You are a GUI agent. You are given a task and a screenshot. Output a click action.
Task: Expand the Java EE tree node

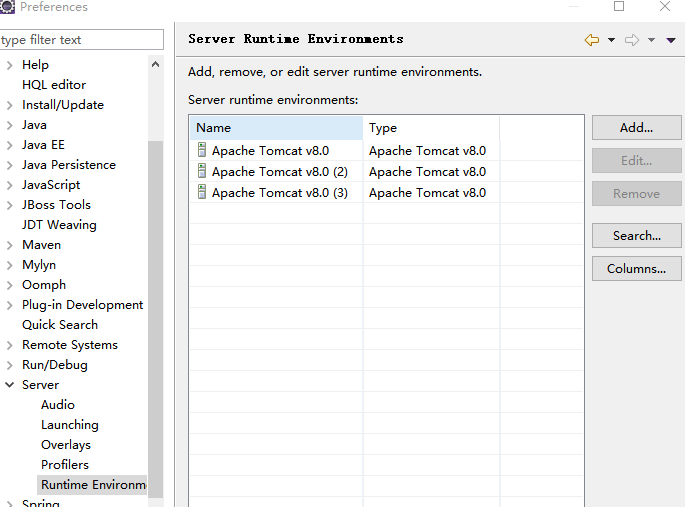pos(10,145)
